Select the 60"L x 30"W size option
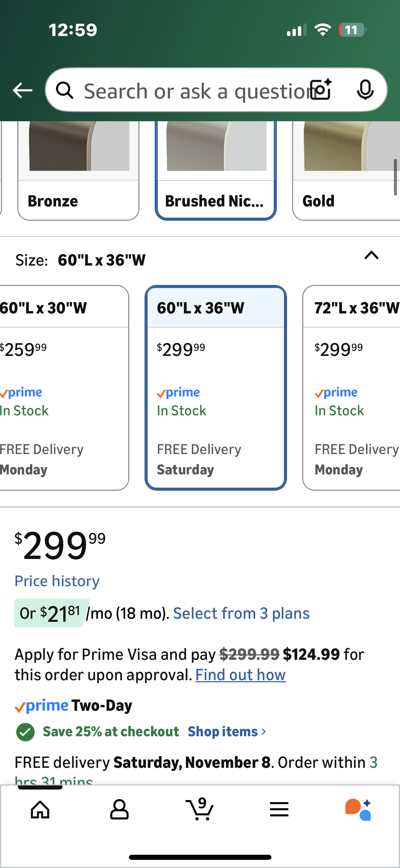Image resolution: width=400 pixels, height=868 pixels. coord(61,387)
